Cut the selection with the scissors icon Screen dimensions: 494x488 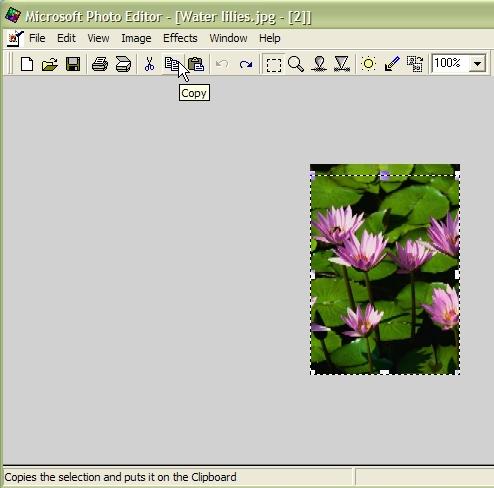coord(149,64)
